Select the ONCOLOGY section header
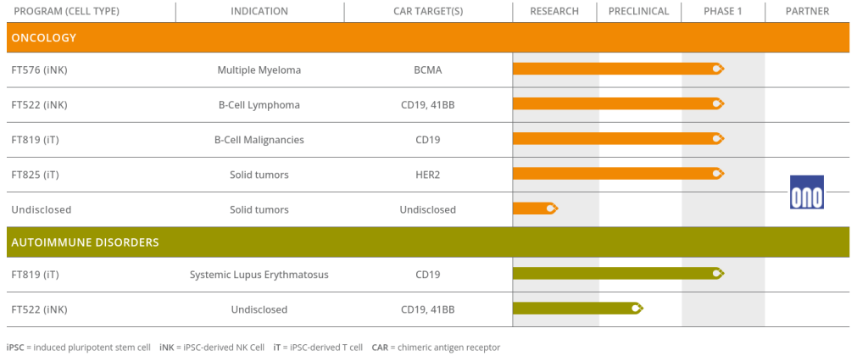868x356 pixels. (44, 38)
